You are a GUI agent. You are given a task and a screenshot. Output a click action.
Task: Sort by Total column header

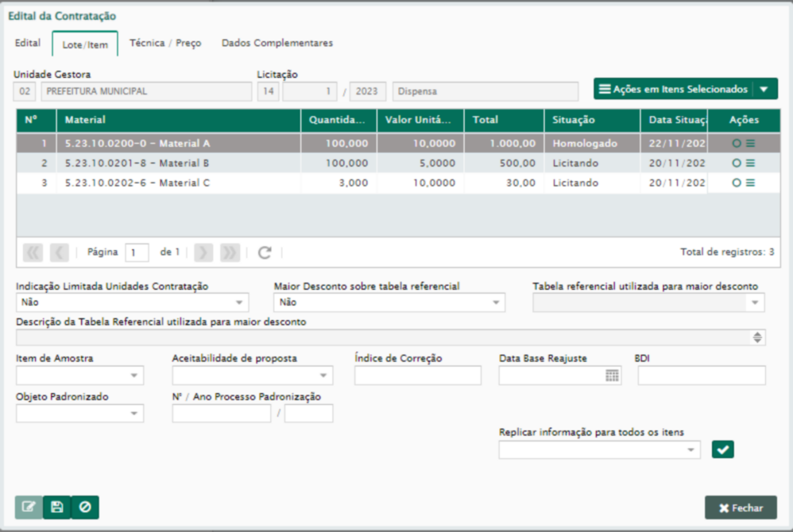[x=505, y=120]
